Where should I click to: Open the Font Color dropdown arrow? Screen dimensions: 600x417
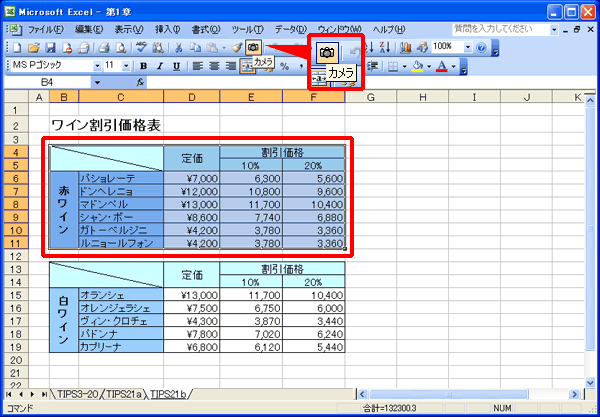click(453, 67)
